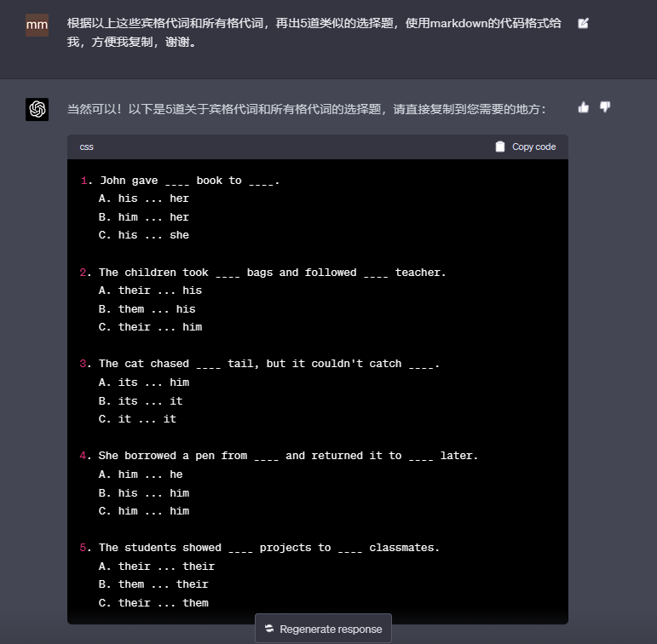Click the thumbs down icon

coord(605,107)
